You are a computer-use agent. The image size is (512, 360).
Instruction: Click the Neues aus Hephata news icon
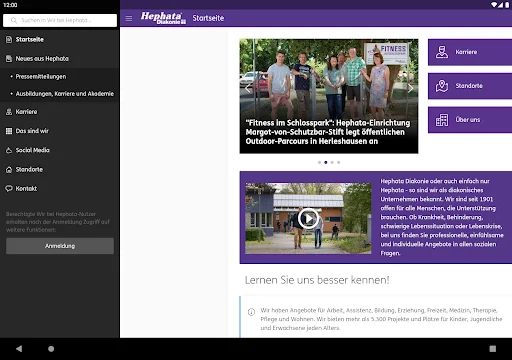[9, 59]
